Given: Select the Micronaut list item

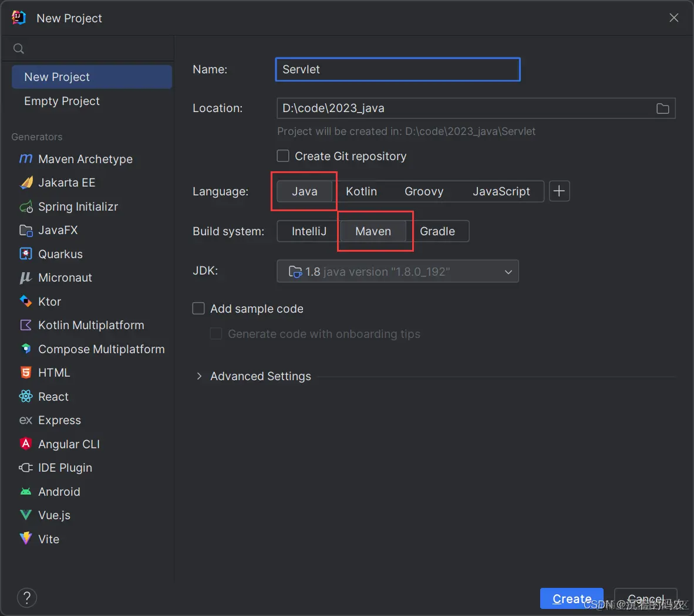Looking at the screenshot, I should [92, 277].
